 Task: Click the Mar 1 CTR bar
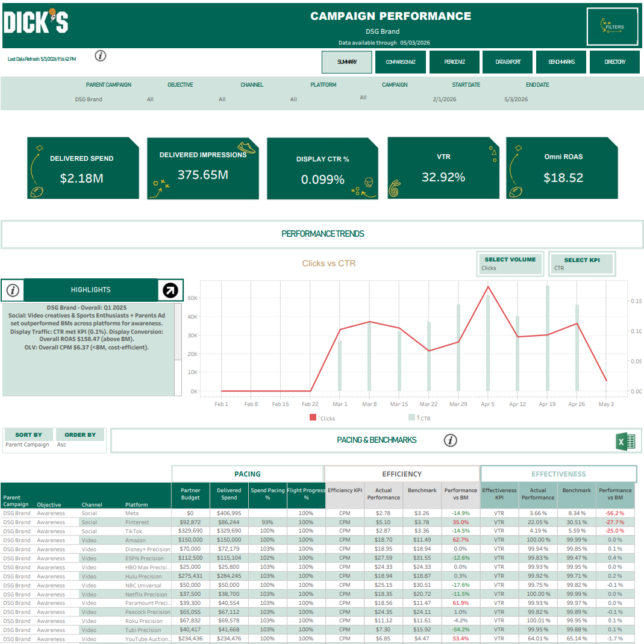[340, 366]
